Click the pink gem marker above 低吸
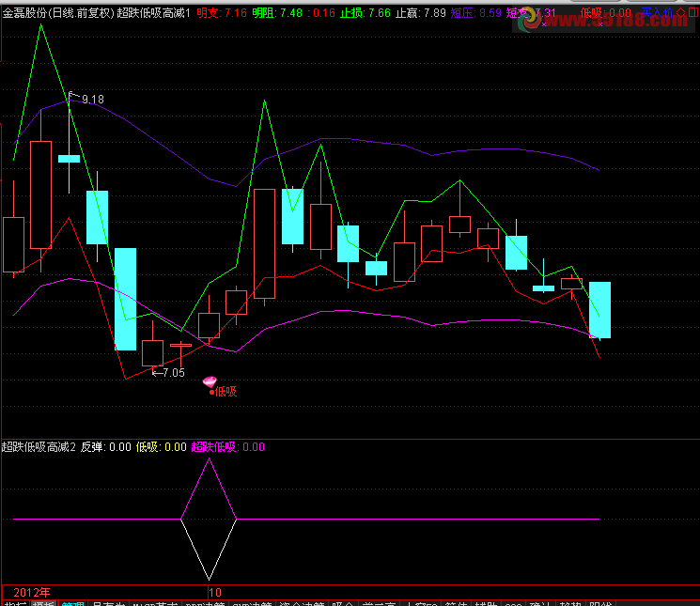This screenshot has width=700, height=606. 210,381
